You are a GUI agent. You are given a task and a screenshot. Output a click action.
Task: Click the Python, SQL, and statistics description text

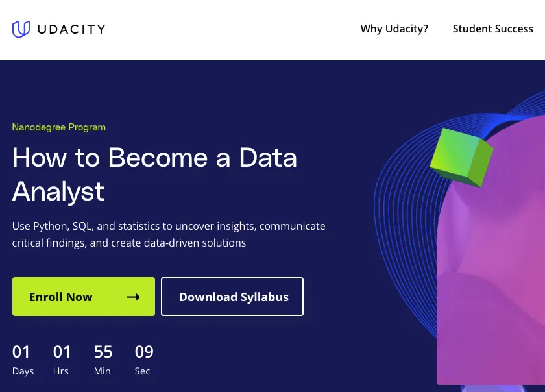pos(169,234)
